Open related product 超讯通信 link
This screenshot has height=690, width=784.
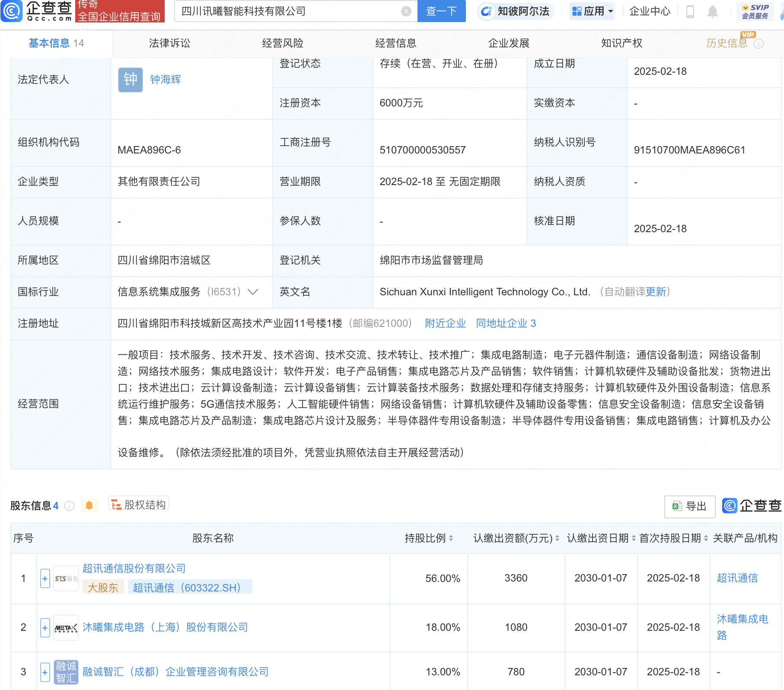737,578
